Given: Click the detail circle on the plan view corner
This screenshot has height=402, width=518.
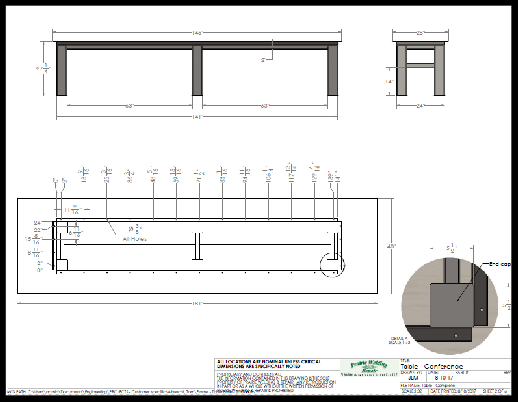Looking at the screenshot, I should (x=332, y=265).
